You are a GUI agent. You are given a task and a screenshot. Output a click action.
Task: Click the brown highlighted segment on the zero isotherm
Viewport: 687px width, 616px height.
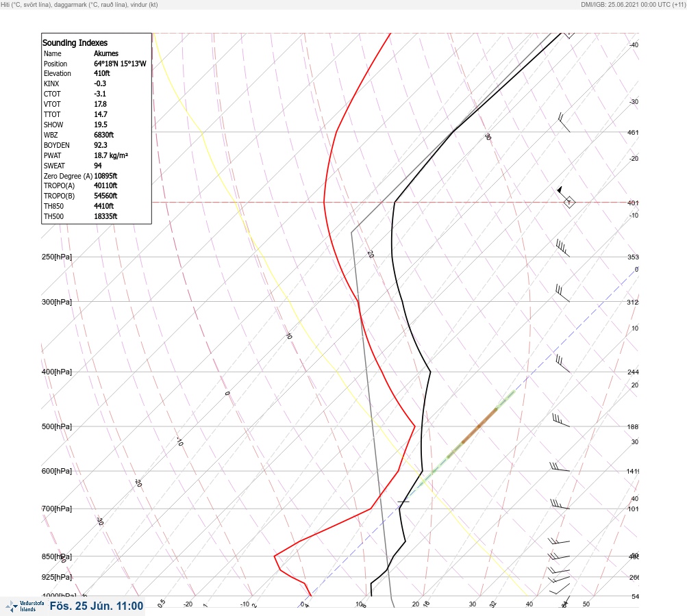pyautogui.click(x=479, y=426)
